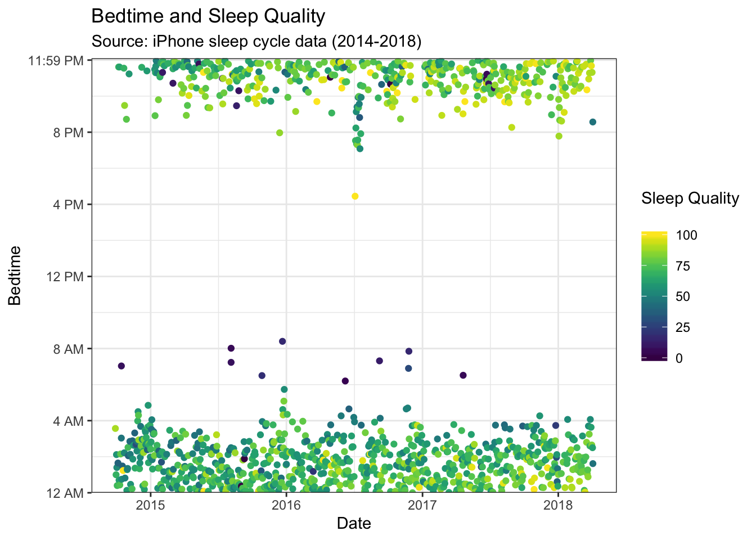Click the 8 AM y-axis tick label
Viewport: 756px width, 540px height.
coord(67,349)
